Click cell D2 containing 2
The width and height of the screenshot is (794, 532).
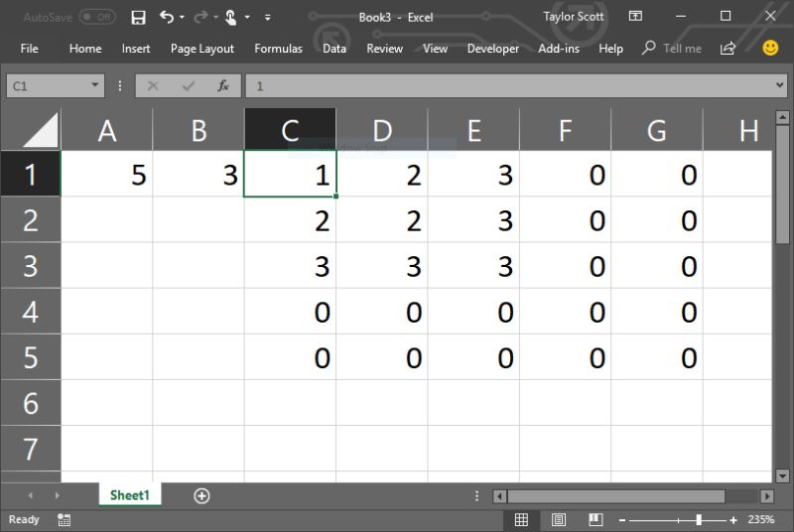382,219
